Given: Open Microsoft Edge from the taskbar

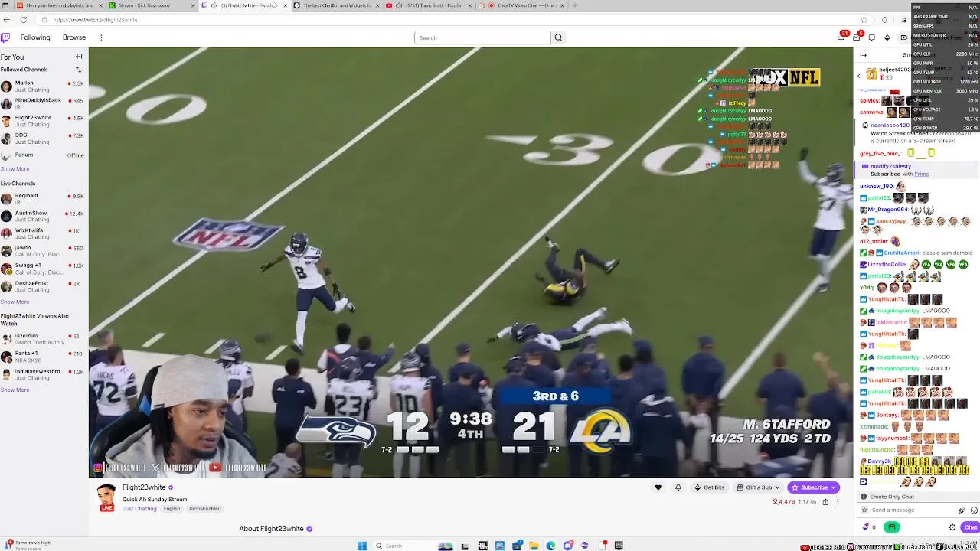Looking at the screenshot, I should click(550, 546).
